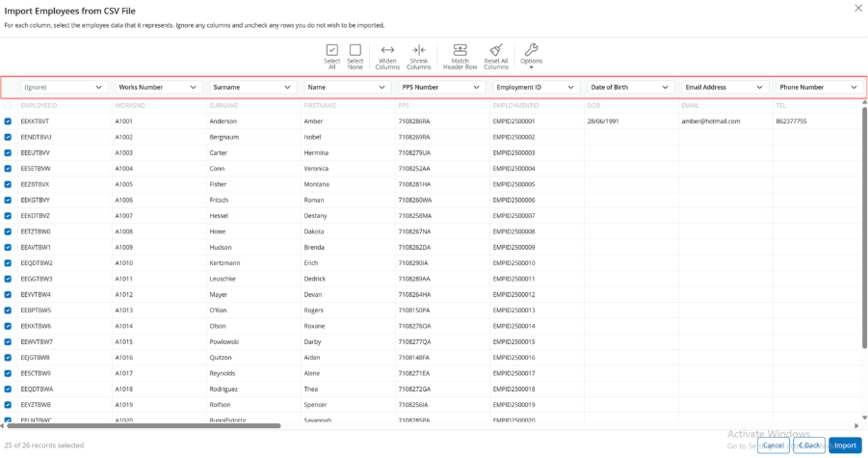Click the scroll right arrow
Viewport: 868px width, 458px height.
click(x=856, y=426)
